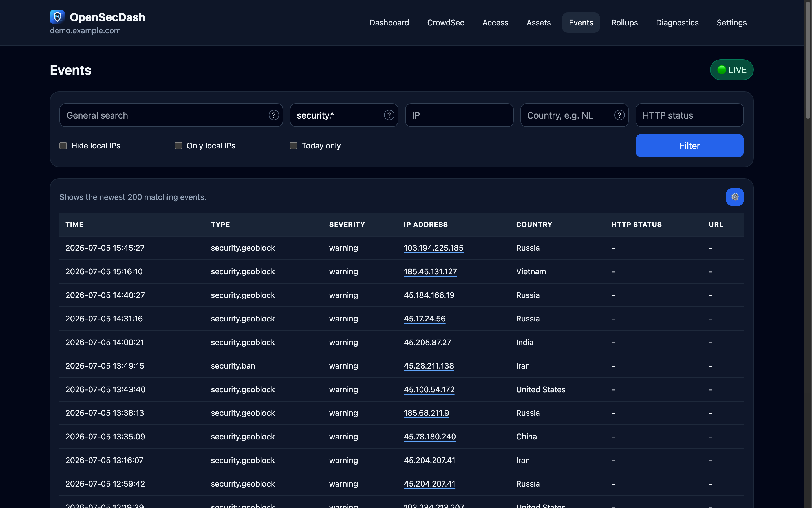Open help icon in Country filter field
Viewport: 812px width, 508px height.
pyautogui.click(x=619, y=115)
